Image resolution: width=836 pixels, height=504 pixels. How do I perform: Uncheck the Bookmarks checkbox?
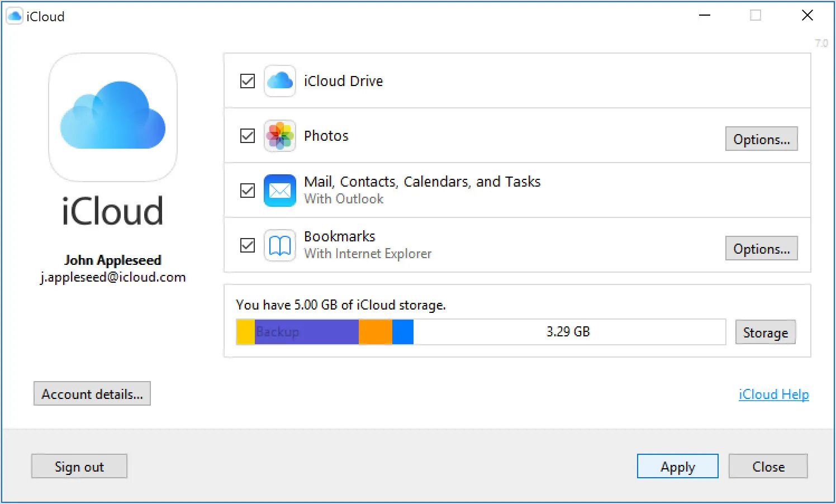tap(248, 245)
